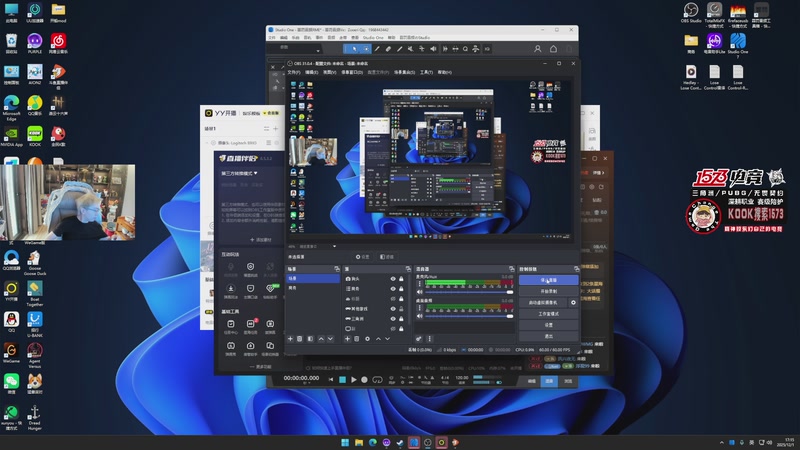Viewport: 800px width, 450px height.
Task: Click the NEW badged diamond icon in 直播伴侣
Action: click(270, 289)
